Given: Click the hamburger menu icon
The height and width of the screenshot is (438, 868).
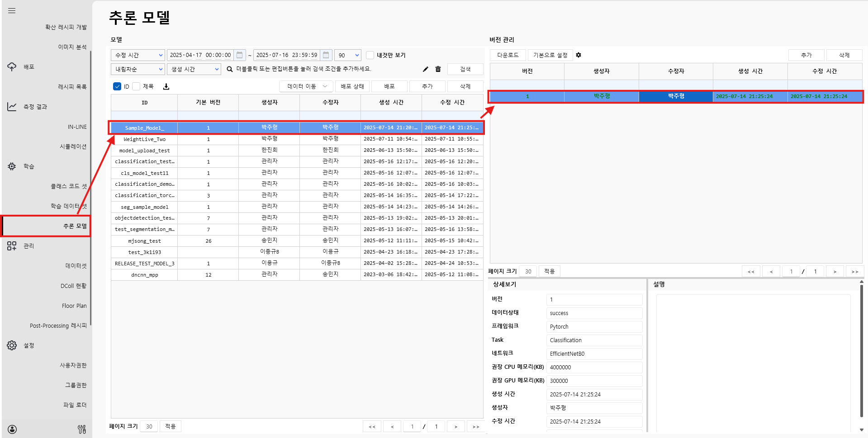Looking at the screenshot, I should 12,10.
